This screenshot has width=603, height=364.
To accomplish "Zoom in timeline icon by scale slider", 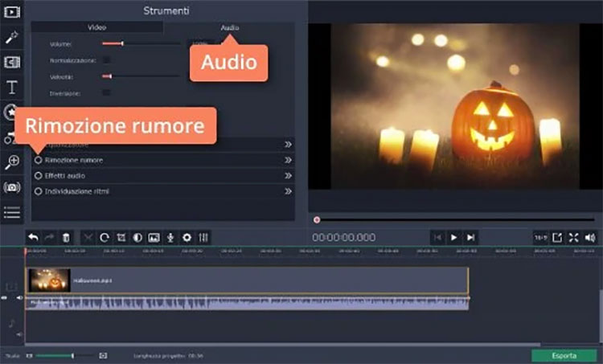I will [x=103, y=355].
